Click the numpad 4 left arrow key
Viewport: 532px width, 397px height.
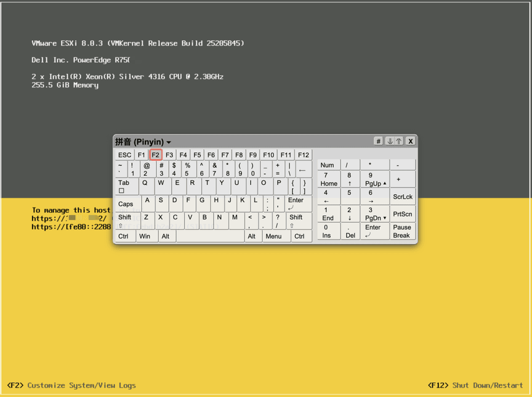pyautogui.click(x=329, y=197)
